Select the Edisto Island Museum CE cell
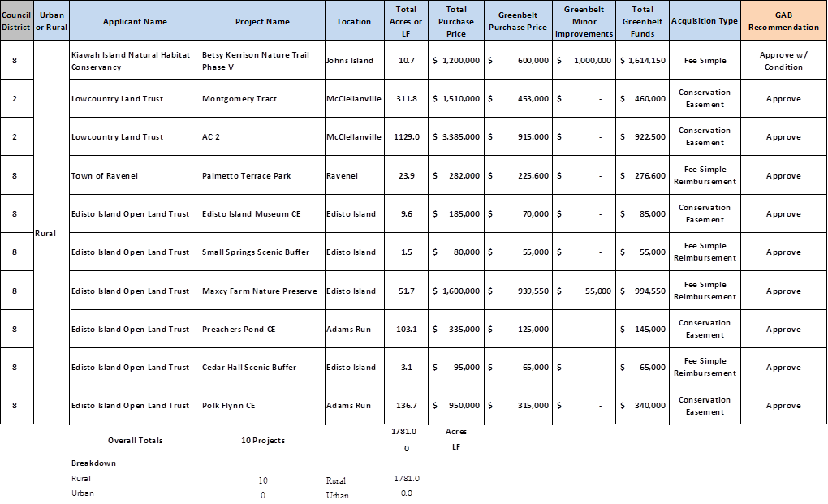828x504 pixels. point(252,214)
